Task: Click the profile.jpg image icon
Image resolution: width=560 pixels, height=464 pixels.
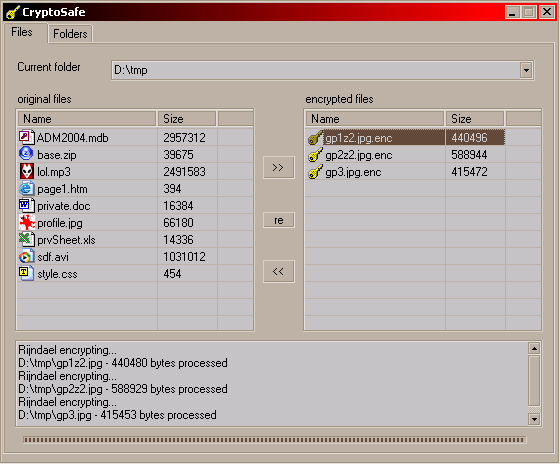Action: pos(27,223)
